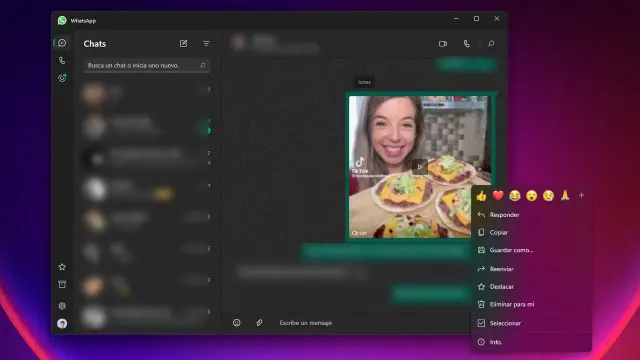Open the Calls tab in sidebar
Screen dimensions: 640x360
(62, 60)
